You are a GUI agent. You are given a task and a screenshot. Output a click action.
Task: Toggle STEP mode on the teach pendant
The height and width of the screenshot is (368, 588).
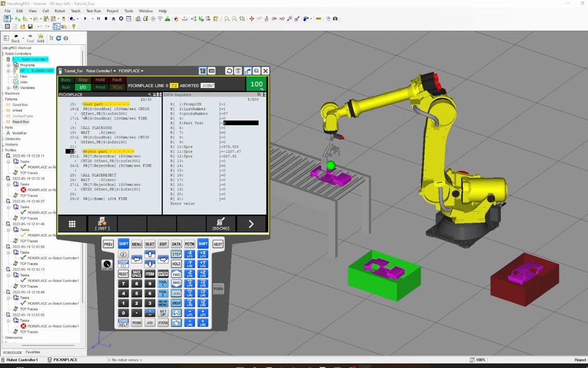click(x=177, y=255)
